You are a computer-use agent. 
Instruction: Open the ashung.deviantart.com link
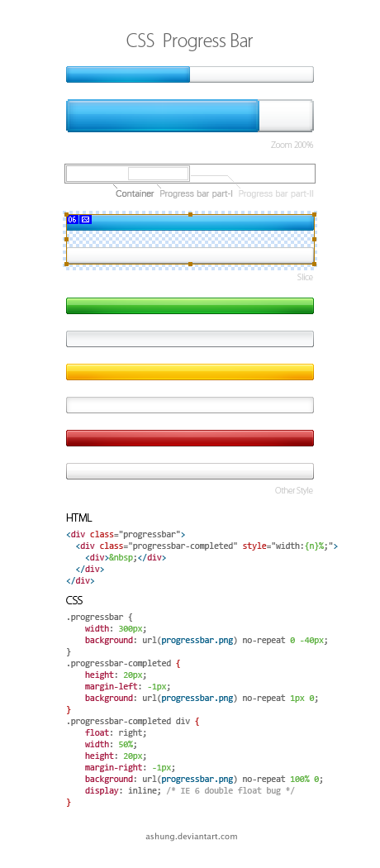pos(192,837)
